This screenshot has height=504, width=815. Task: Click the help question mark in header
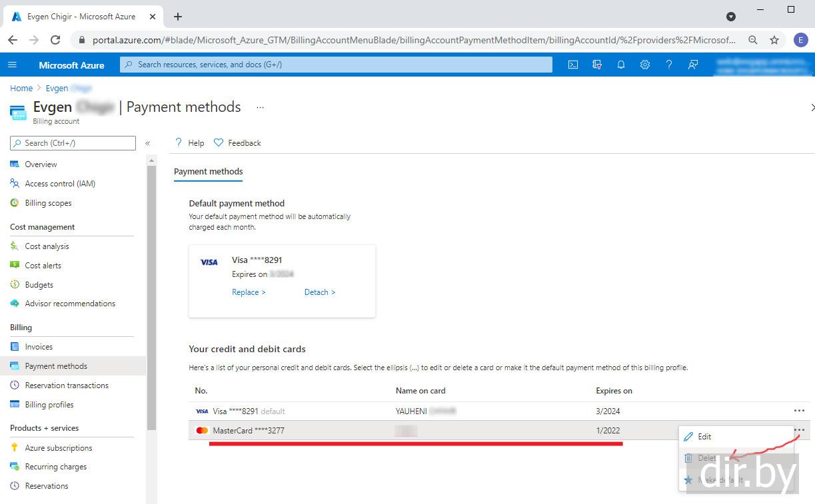[668, 65]
